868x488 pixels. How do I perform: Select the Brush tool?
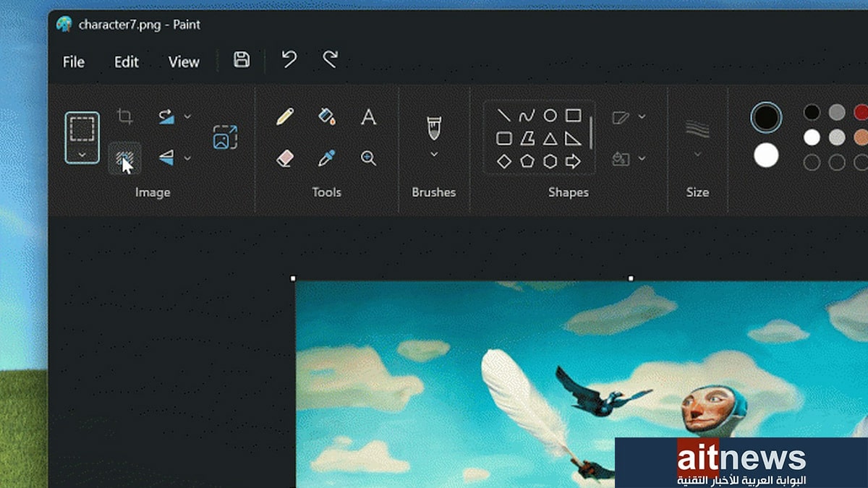[434, 127]
